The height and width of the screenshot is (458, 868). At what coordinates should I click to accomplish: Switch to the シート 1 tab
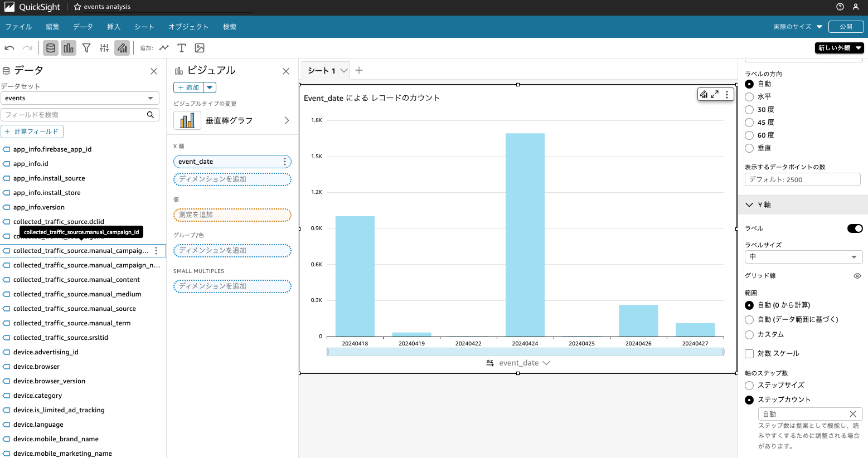(322, 71)
